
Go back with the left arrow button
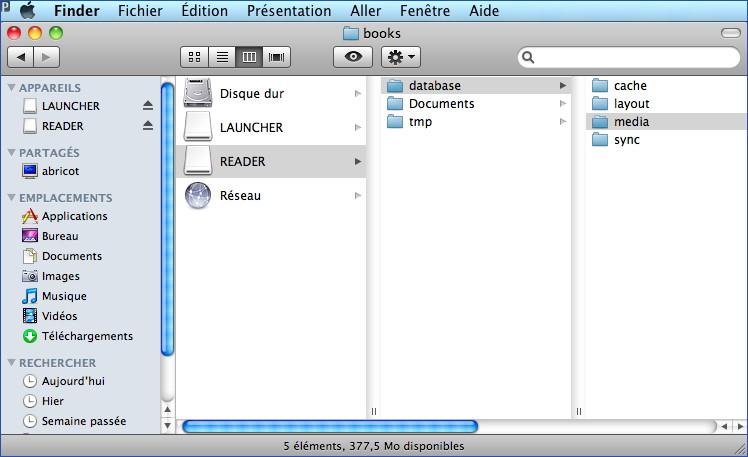(21, 57)
